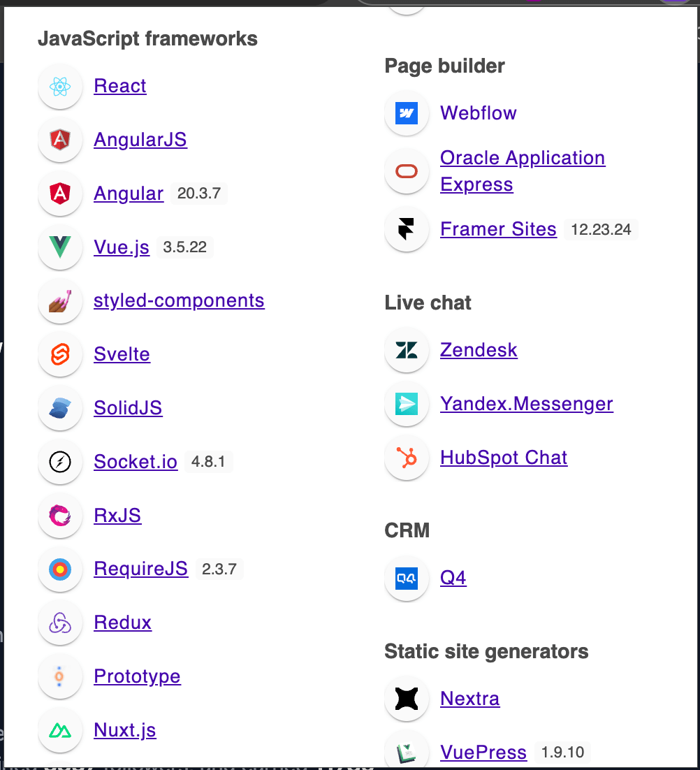Click the Webflow logo icon
700x770 pixels.
pos(407,113)
